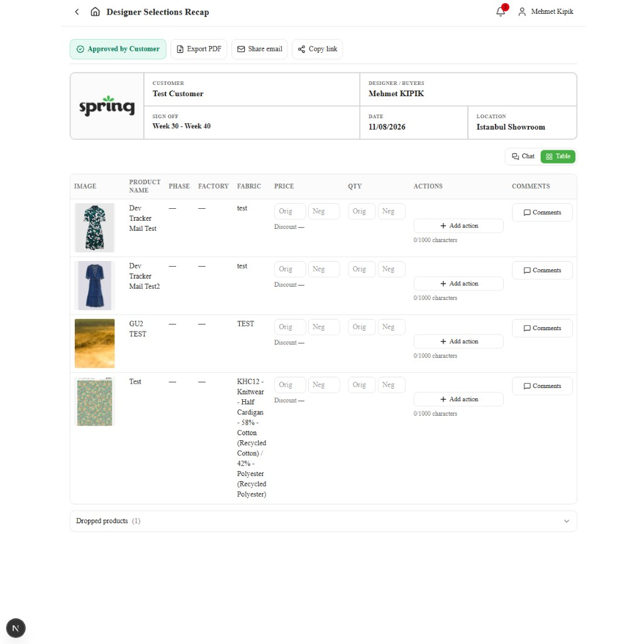Click the Dropped products chevron arrow
This screenshot has width=644, height=644.
[x=567, y=521]
